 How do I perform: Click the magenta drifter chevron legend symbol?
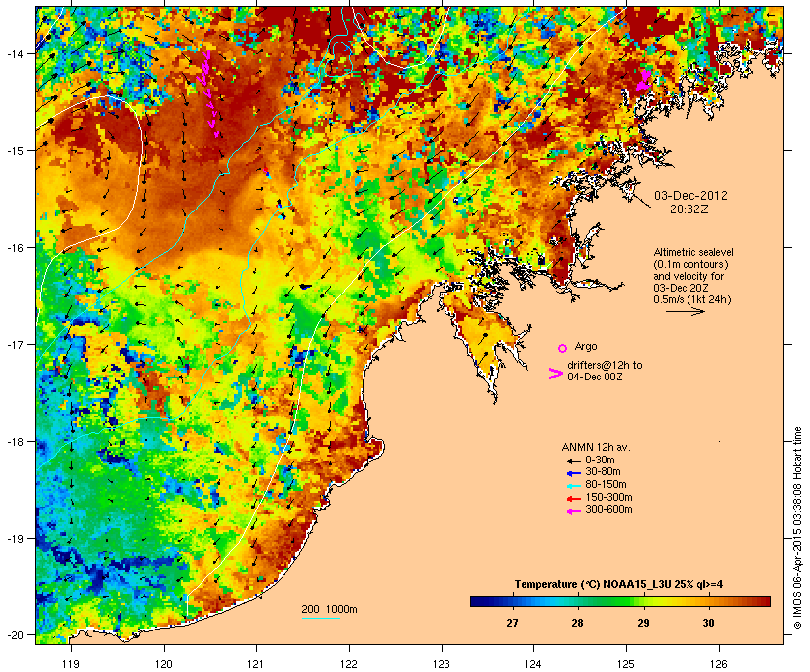(x=555, y=374)
